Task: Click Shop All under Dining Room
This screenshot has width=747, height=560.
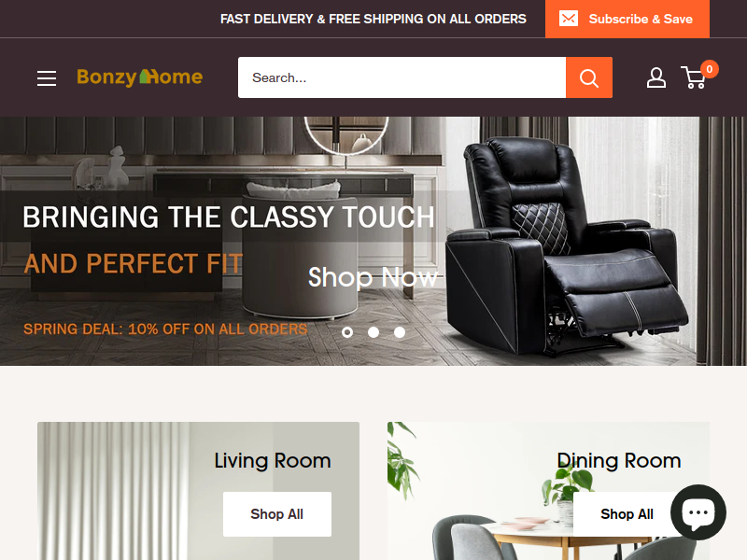Action: click(x=627, y=514)
